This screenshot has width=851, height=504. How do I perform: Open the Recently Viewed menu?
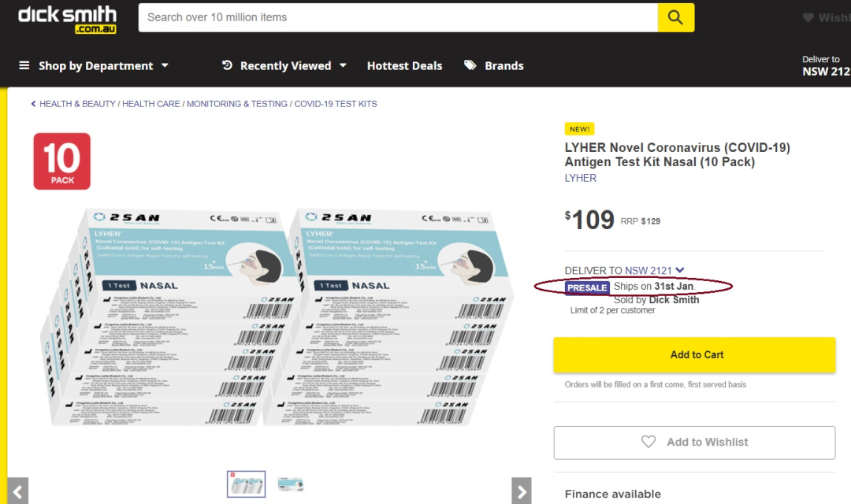click(x=284, y=65)
